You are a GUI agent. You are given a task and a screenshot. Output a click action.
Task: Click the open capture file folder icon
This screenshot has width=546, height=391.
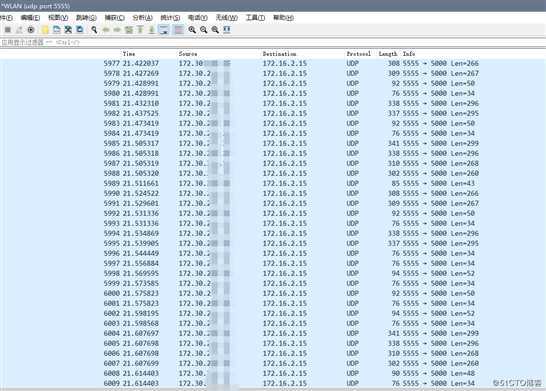point(45,30)
